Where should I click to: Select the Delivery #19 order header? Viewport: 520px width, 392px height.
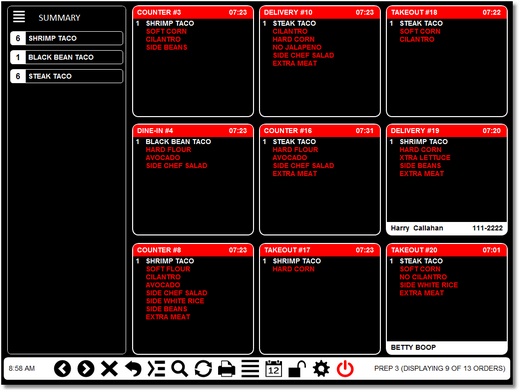[x=447, y=131]
